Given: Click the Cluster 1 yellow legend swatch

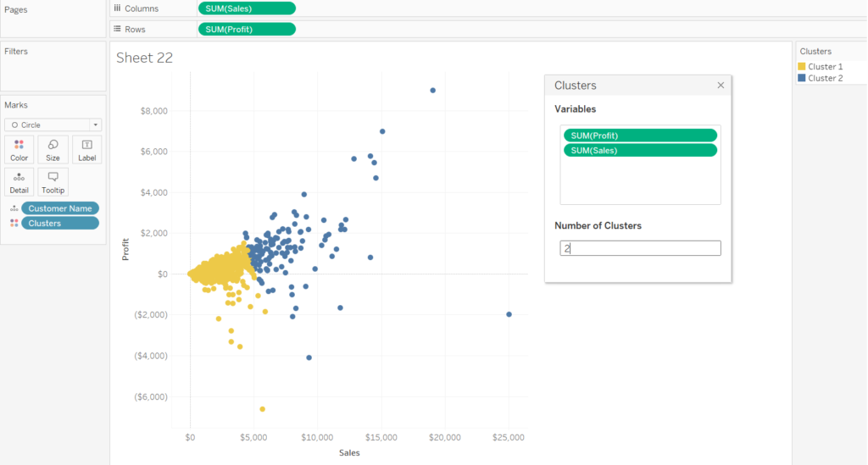Looking at the screenshot, I should pyautogui.click(x=802, y=67).
